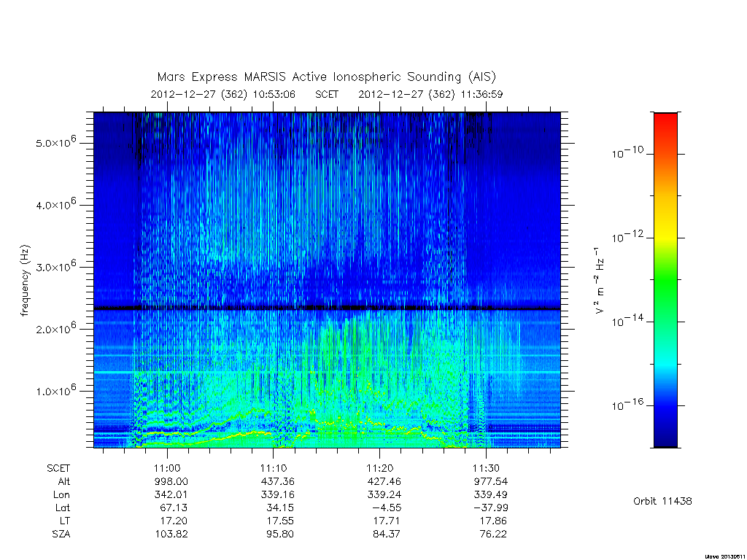747x560 pixels.
Task: Click the 'frequency (Hz)' axis label
Action: click(25, 281)
